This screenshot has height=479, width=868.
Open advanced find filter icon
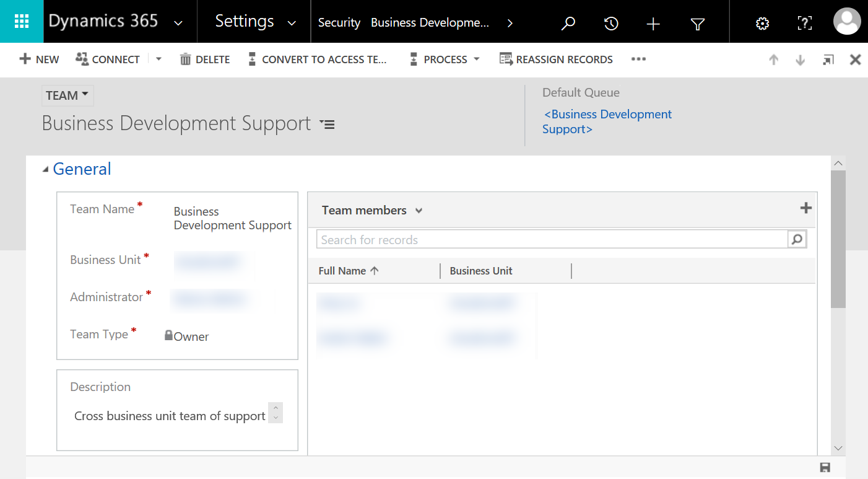coord(697,24)
